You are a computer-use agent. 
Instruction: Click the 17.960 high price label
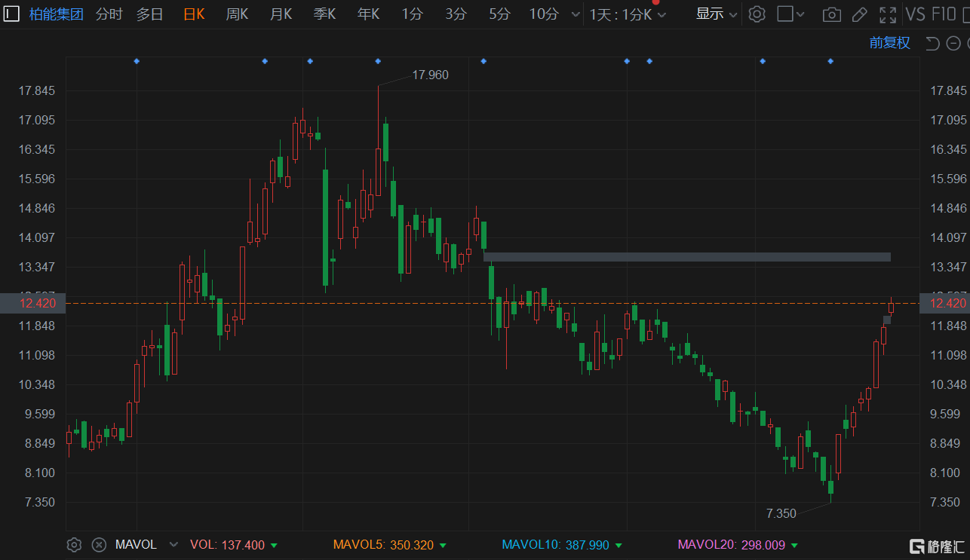coord(430,75)
